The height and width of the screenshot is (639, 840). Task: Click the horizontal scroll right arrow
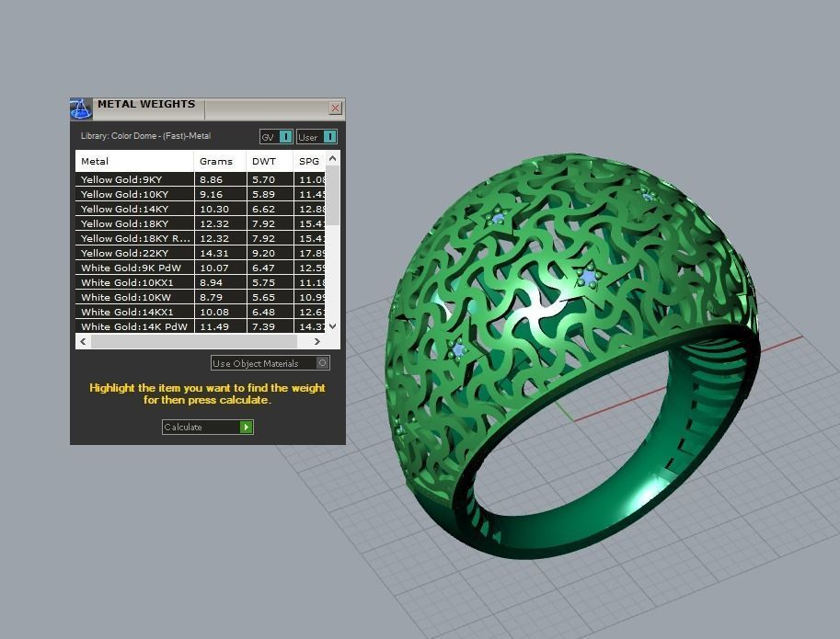317,341
